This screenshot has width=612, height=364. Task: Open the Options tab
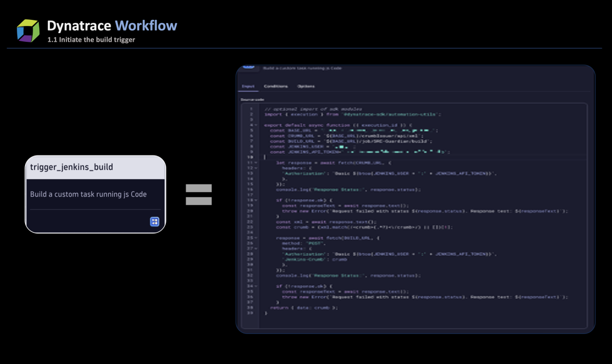[305, 86]
